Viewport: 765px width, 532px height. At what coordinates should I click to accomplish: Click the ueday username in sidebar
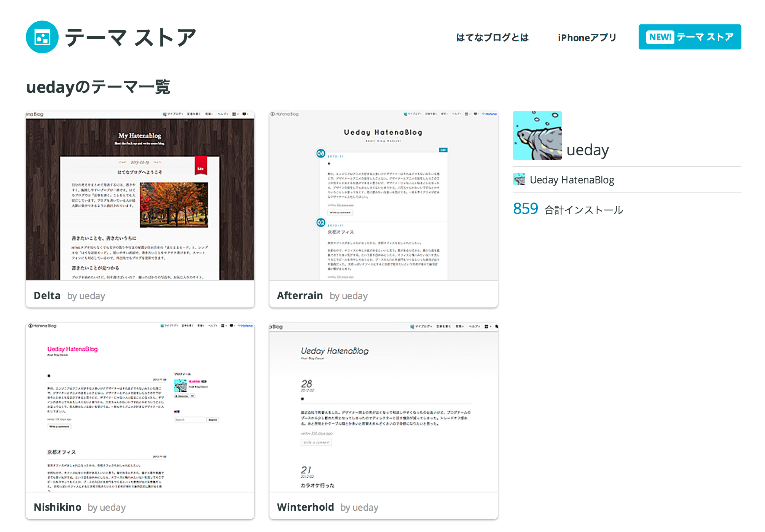click(588, 150)
